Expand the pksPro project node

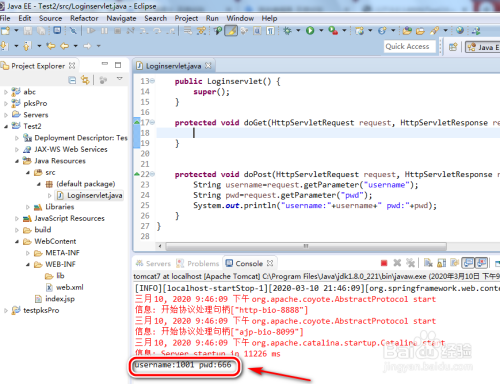pyautogui.click(x=6, y=103)
